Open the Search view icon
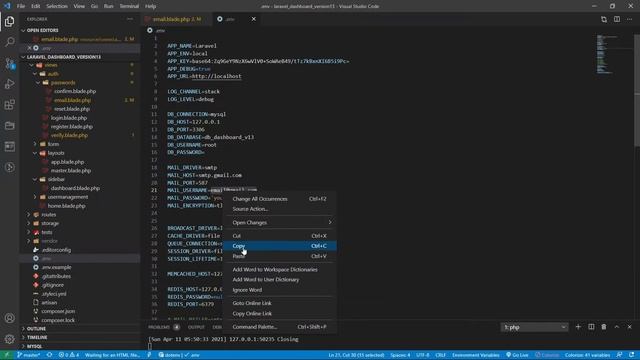The width and height of the screenshot is (640, 360). (9, 42)
